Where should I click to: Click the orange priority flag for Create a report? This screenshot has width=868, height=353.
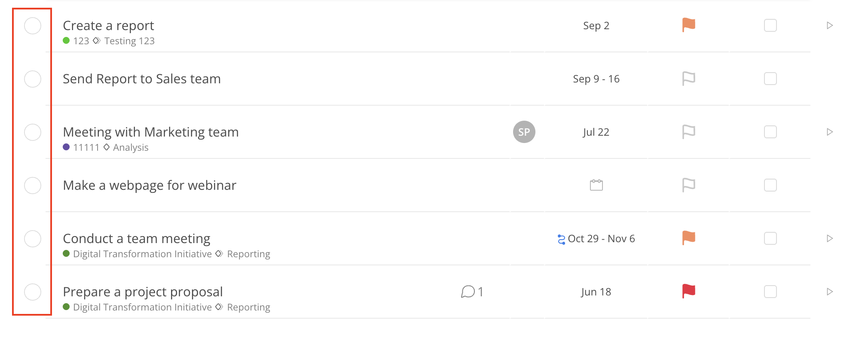click(688, 25)
